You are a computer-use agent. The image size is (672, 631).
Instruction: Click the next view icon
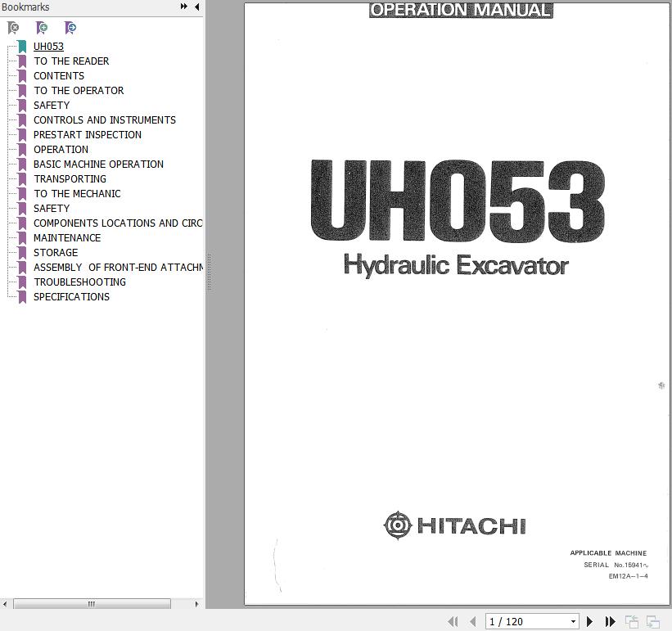(652, 621)
